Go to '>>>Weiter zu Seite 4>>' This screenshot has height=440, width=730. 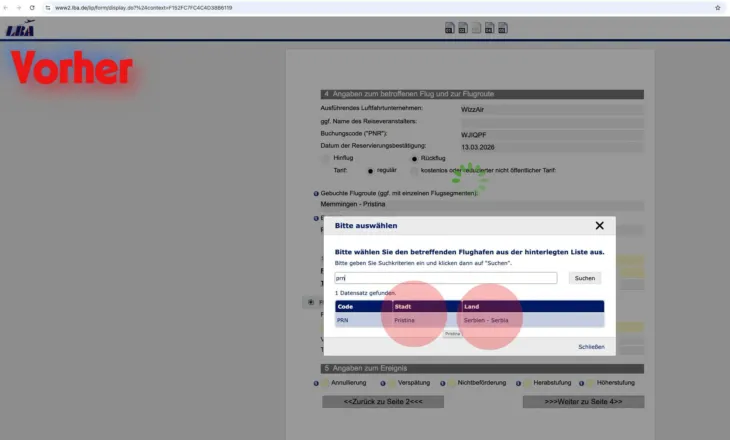click(583, 402)
